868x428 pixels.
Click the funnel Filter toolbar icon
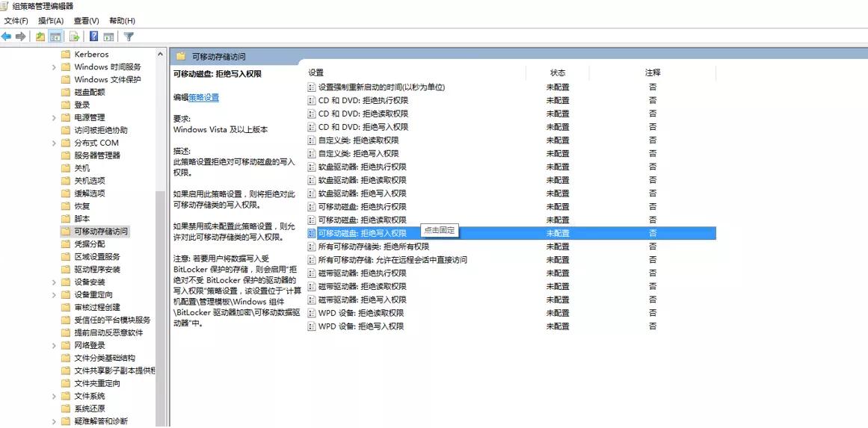click(x=129, y=37)
